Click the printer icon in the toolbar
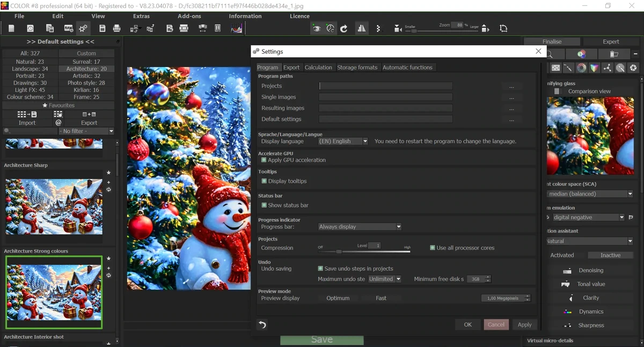This screenshot has width=644, height=347. tap(116, 28)
